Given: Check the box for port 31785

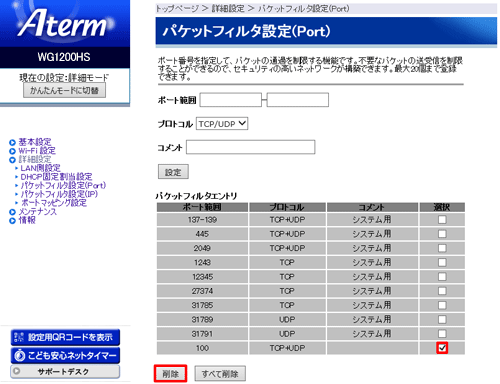Looking at the screenshot, I should point(442,305).
